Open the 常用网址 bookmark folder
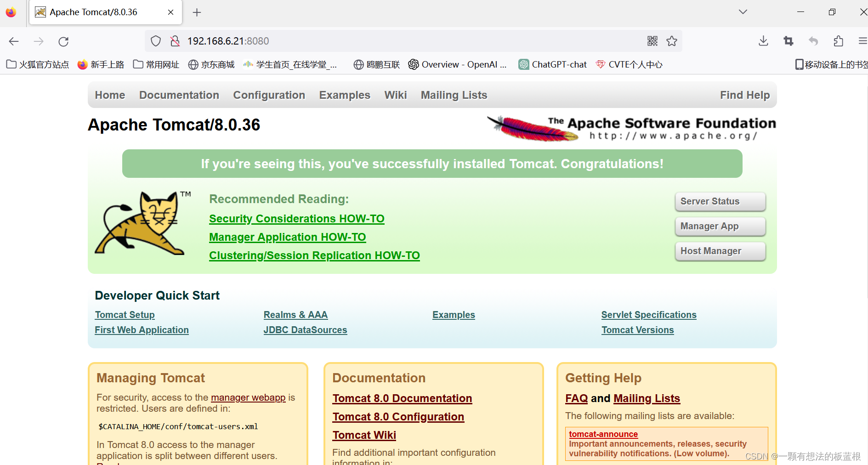This screenshot has width=868, height=465. click(156, 64)
